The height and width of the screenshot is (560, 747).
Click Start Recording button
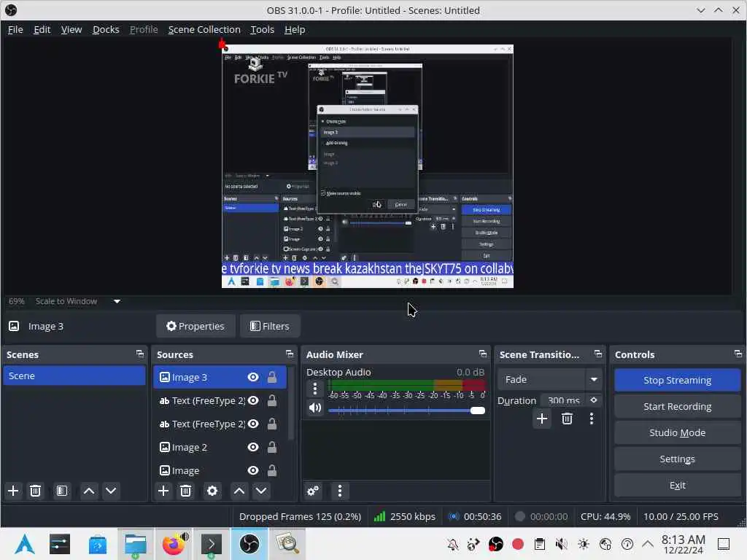[x=677, y=406]
